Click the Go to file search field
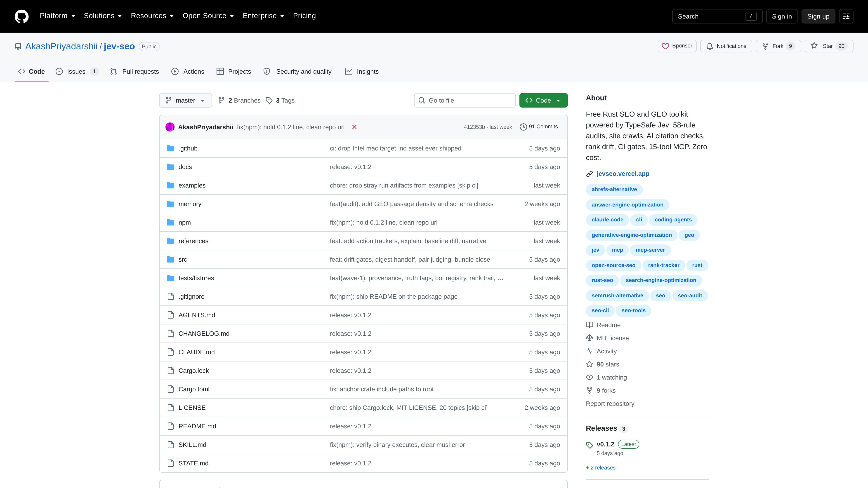The height and width of the screenshot is (488, 868). point(465,100)
